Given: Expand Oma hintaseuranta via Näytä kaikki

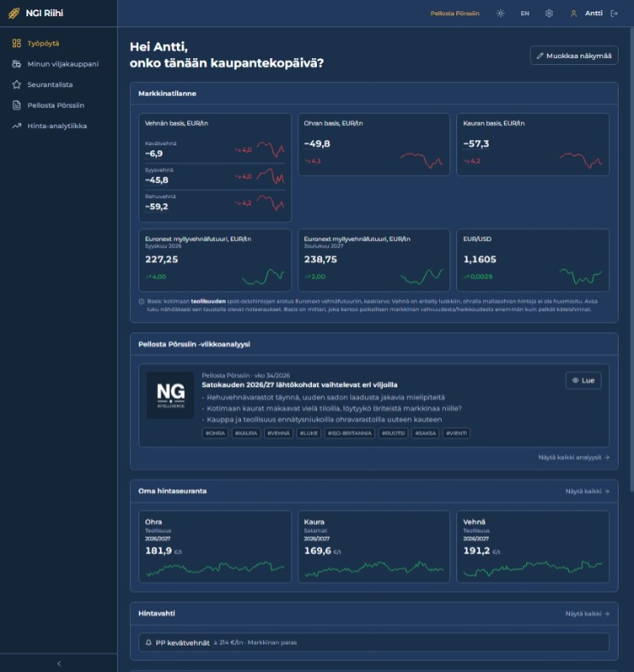Looking at the screenshot, I should coord(587,491).
